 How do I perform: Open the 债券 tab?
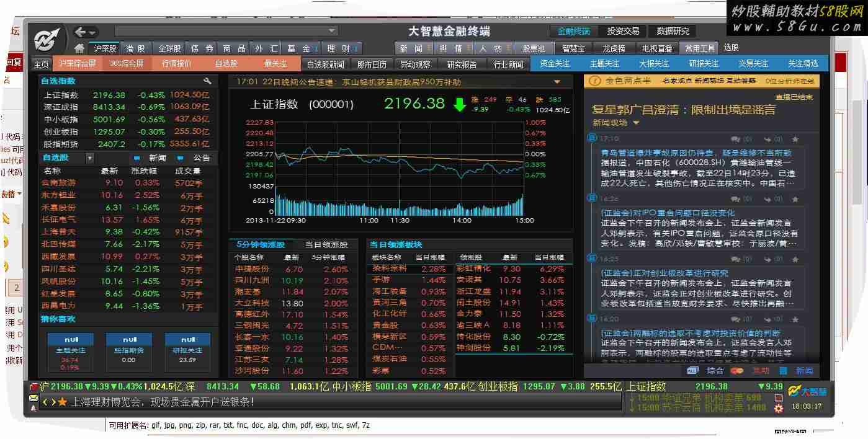click(202, 48)
